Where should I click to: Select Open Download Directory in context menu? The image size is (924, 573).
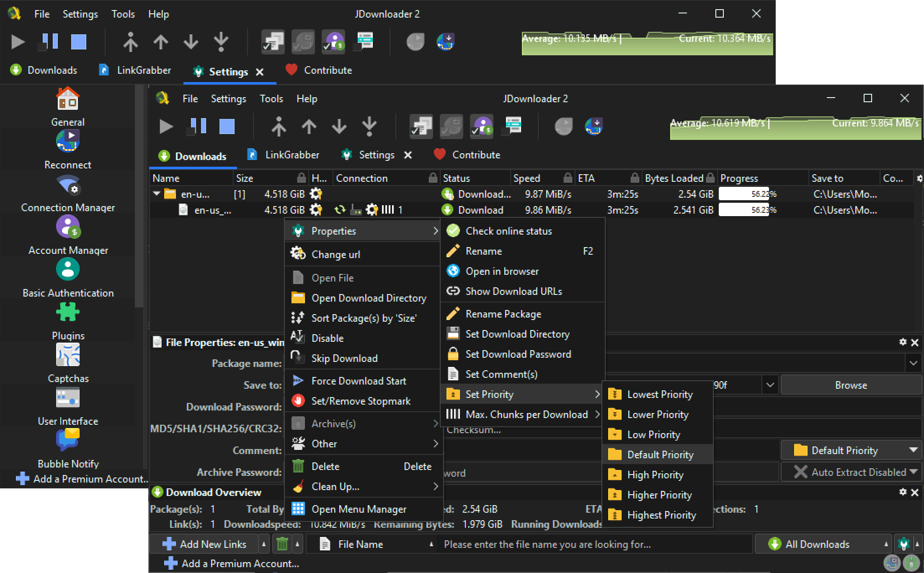pos(363,298)
